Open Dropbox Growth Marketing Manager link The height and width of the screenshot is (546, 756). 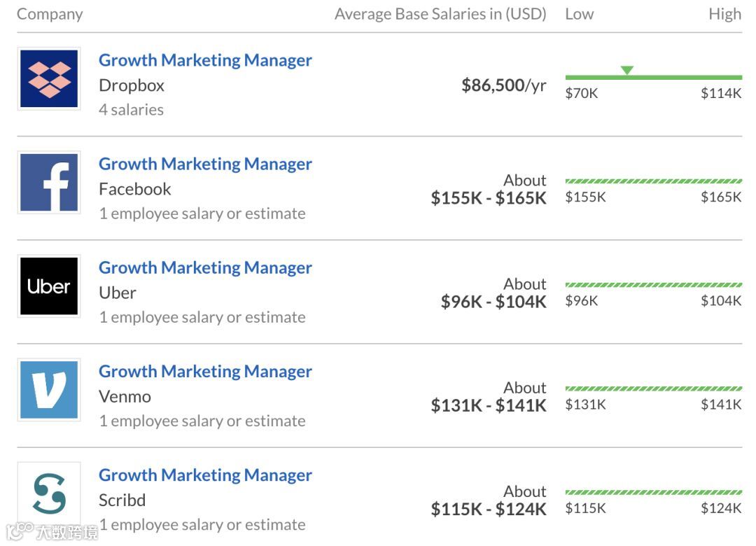click(205, 60)
